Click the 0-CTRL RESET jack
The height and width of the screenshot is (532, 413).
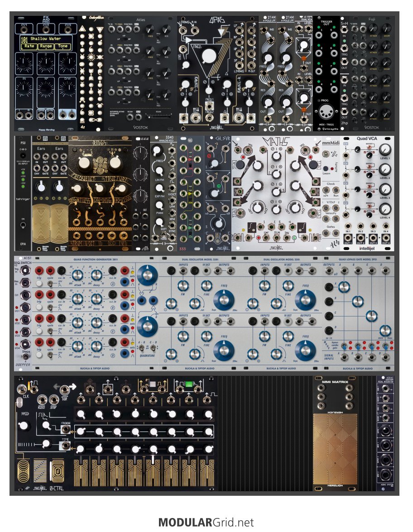43,400
